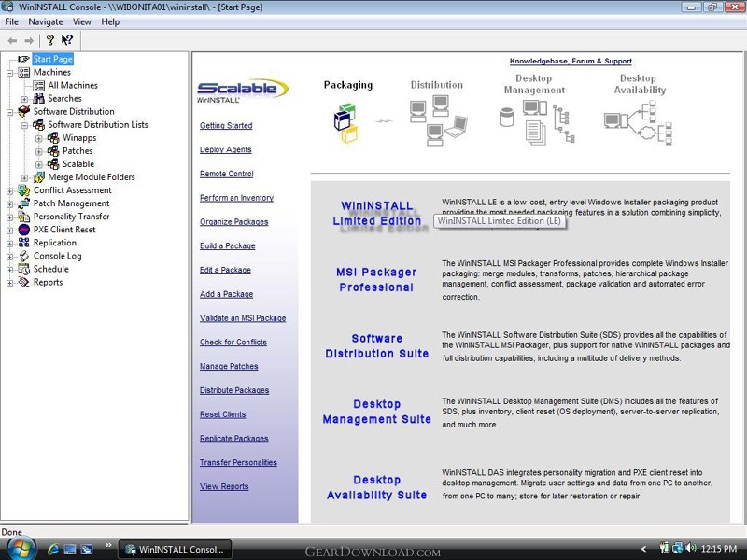Click the All Machines list icon
The width and height of the screenshot is (747, 560).
[x=38, y=86]
